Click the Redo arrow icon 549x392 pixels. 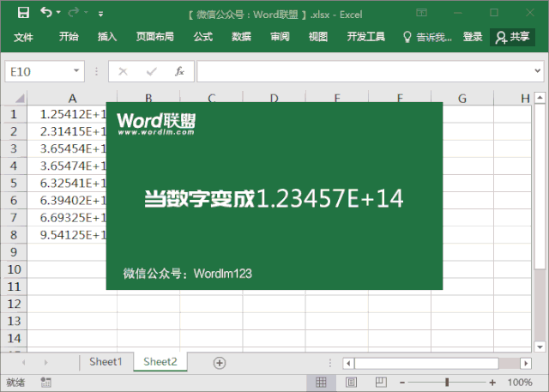(x=73, y=13)
